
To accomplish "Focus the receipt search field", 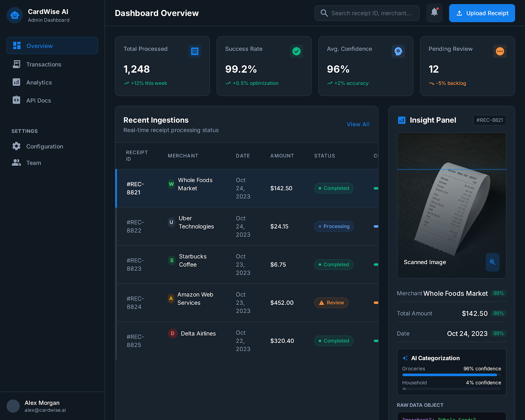I will (371, 13).
